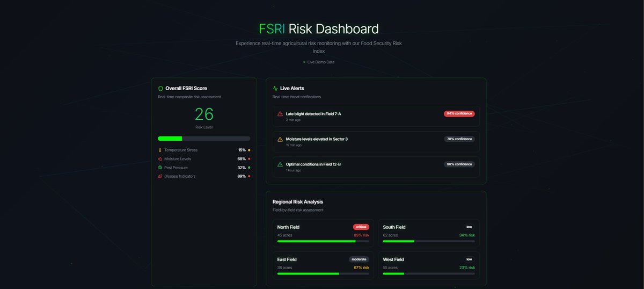
Task: Click the 55 acres text
Action: [x=390, y=268]
